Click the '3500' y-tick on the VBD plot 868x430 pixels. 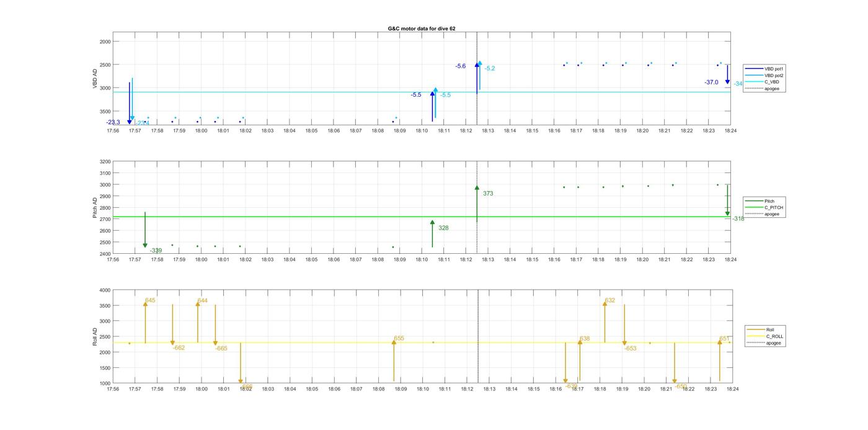coord(105,111)
